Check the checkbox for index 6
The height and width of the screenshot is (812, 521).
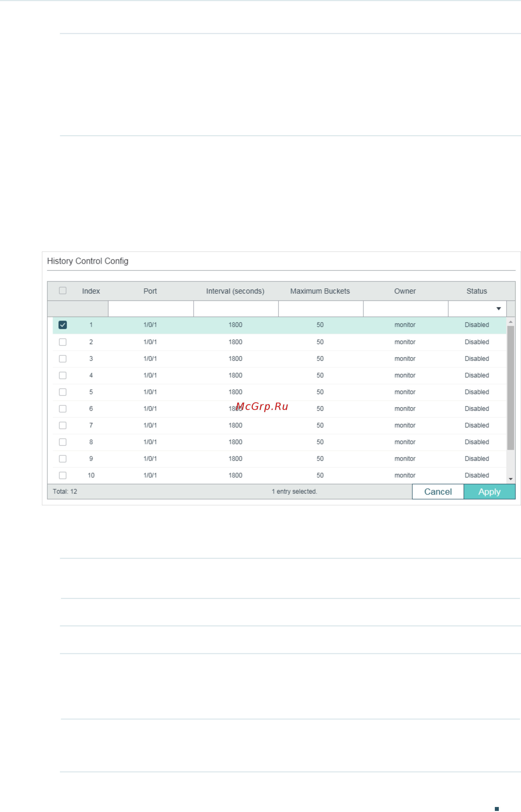pyautogui.click(x=63, y=409)
